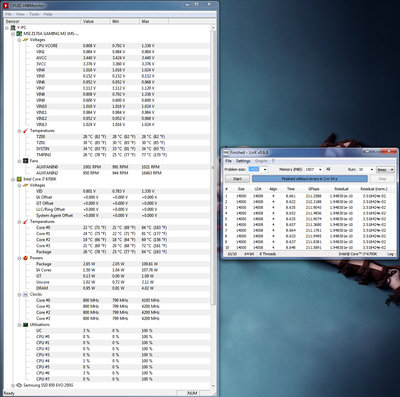The image size is (400, 397).
Task: Collapse the motherboard Voltages group
Action: [19, 40]
